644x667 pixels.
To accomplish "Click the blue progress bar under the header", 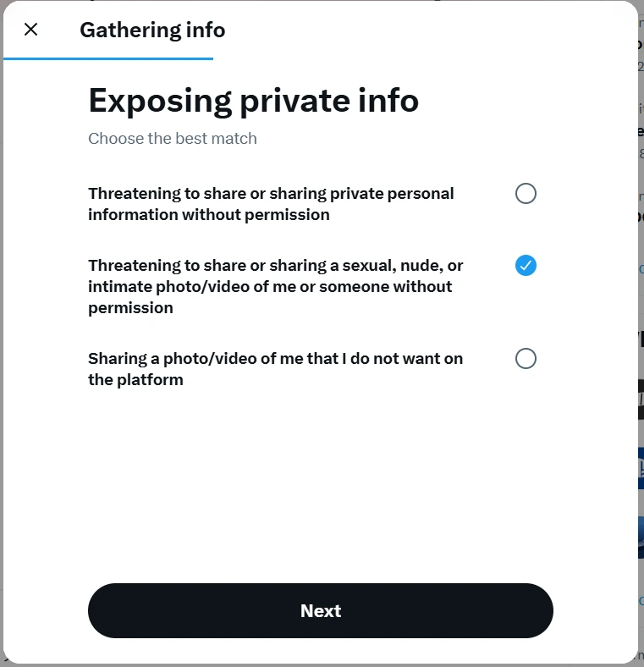I will 108,58.
